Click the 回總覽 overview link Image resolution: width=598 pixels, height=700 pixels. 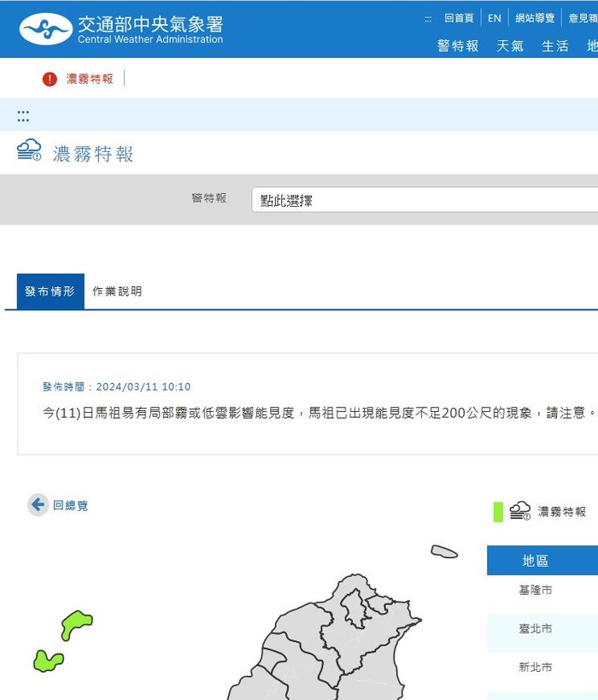click(71, 505)
